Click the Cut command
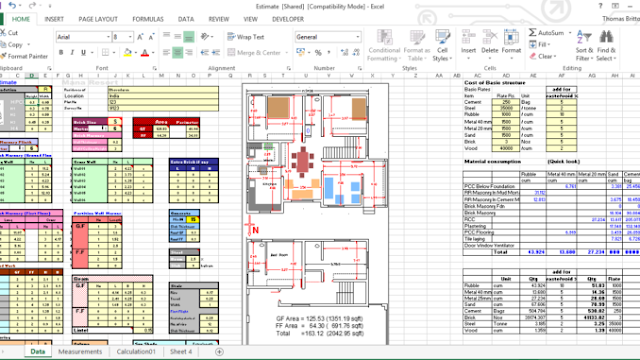This screenshot has height=360, width=640. 9,33
